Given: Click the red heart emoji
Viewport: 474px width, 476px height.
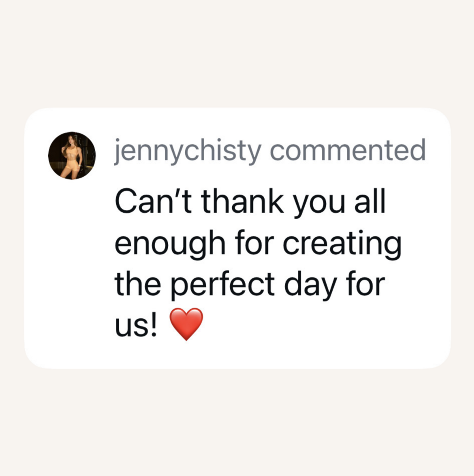Looking at the screenshot, I should point(186,324).
